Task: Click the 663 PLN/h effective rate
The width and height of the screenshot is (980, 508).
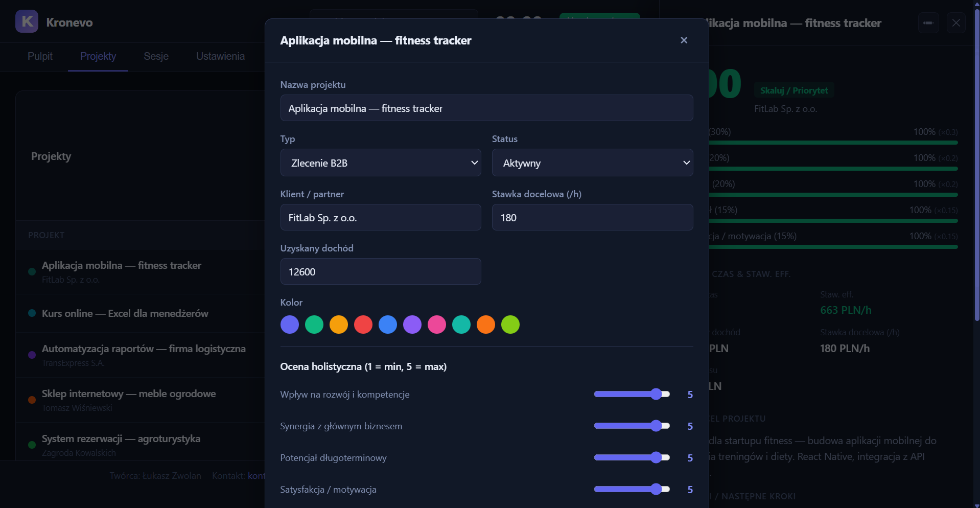Action: [846, 310]
